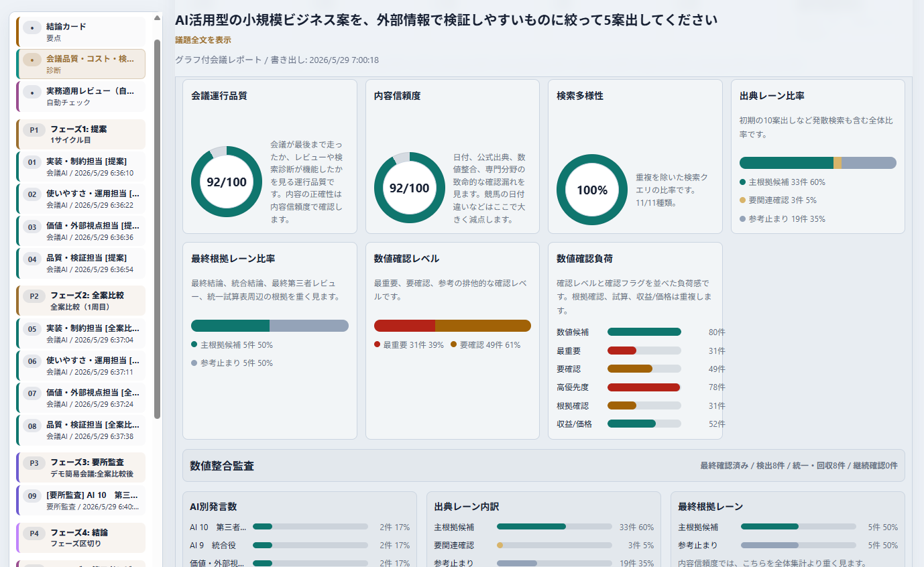Click the 数値確認レベル red-orange bar

click(453, 326)
